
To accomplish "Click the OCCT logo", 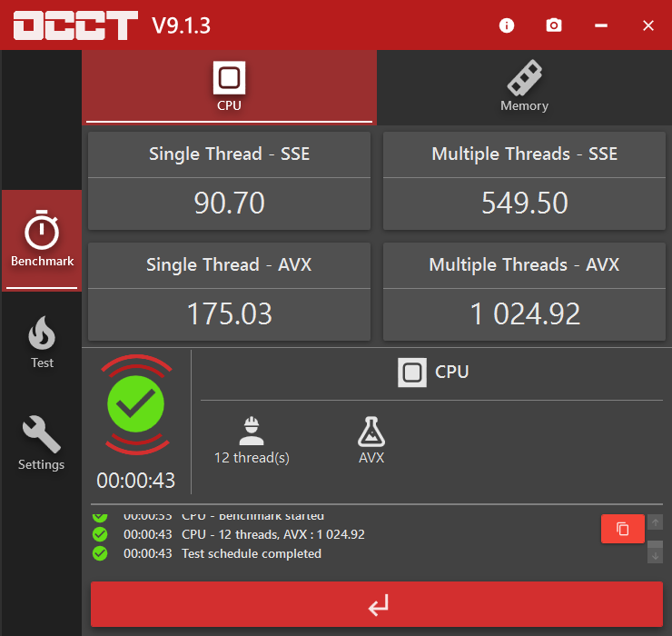I will [75, 25].
